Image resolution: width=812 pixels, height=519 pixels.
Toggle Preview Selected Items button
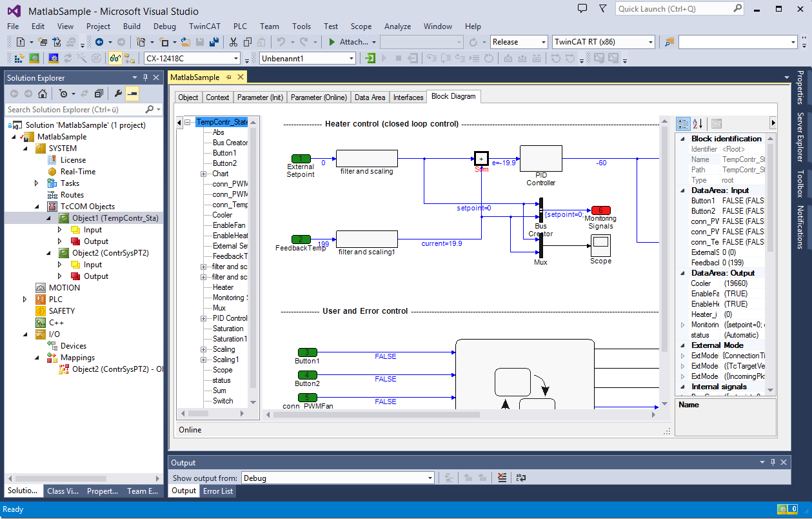(132, 94)
